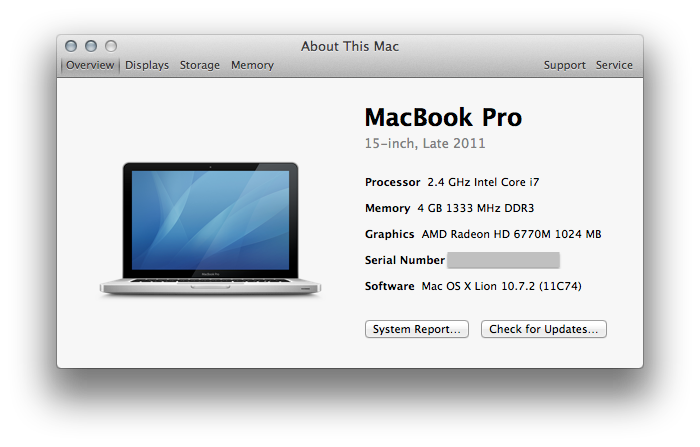Click the Mac OS X Lion 10.7.2 version text
Screen dimensions: 700x447
coord(502,286)
